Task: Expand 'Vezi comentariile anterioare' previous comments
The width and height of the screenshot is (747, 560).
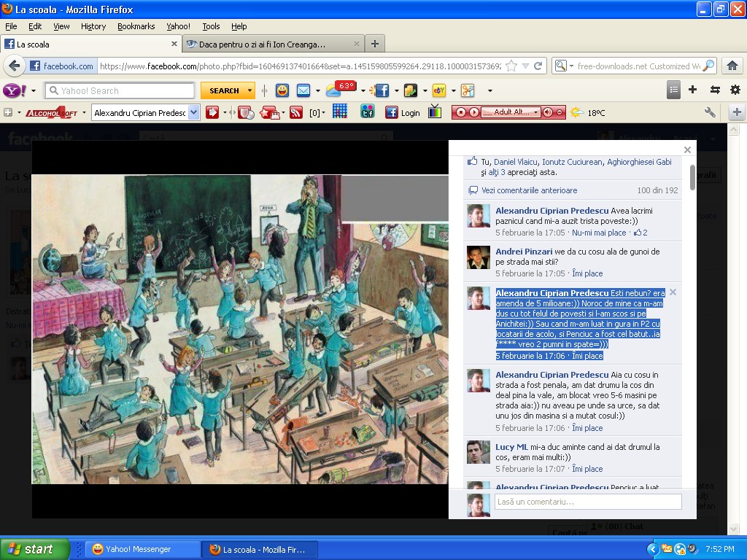Action: click(529, 190)
